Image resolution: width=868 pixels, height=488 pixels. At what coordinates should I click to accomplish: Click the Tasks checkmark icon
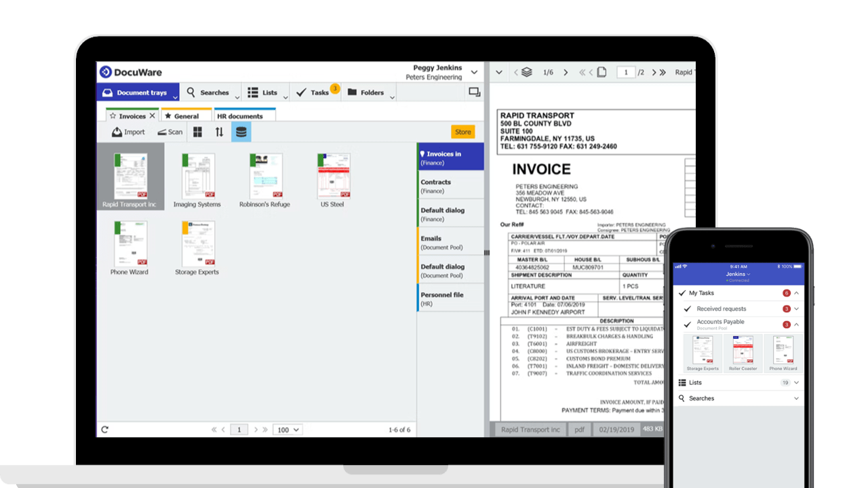pyautogui.click(x=302, y=92)
